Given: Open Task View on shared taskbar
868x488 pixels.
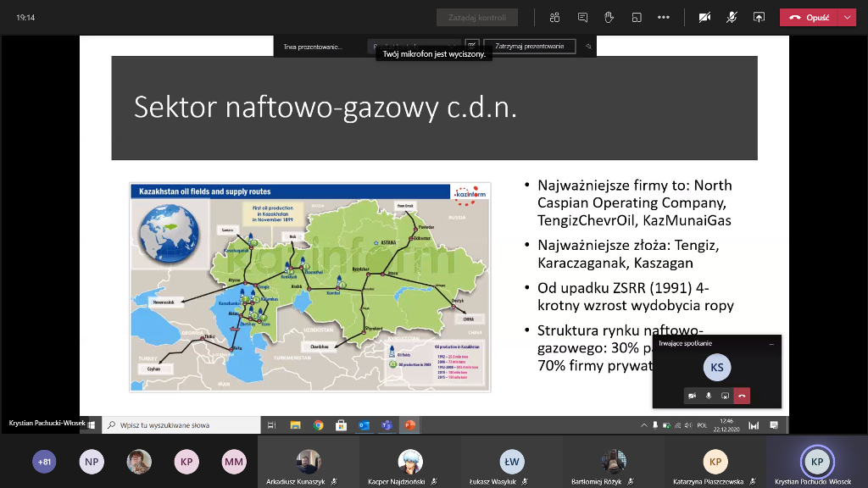Looking at the screenshot, I should pos(271,425).
